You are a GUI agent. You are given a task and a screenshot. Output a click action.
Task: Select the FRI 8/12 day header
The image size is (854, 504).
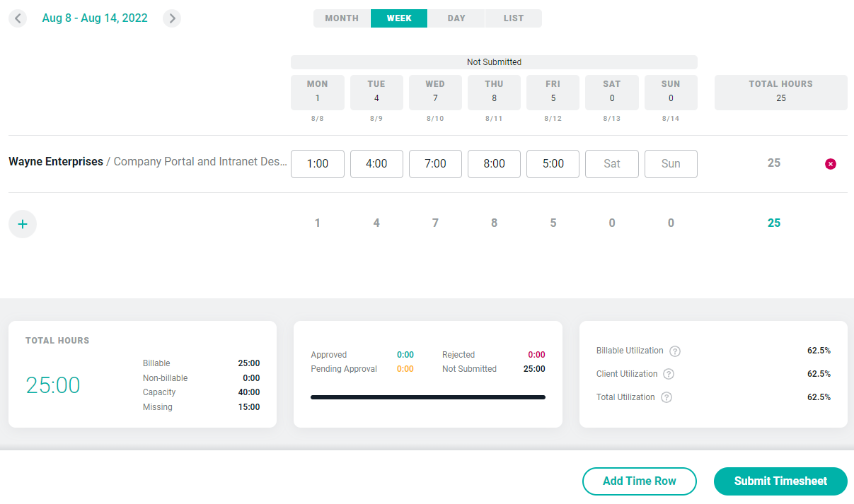[x=553, y=93]
